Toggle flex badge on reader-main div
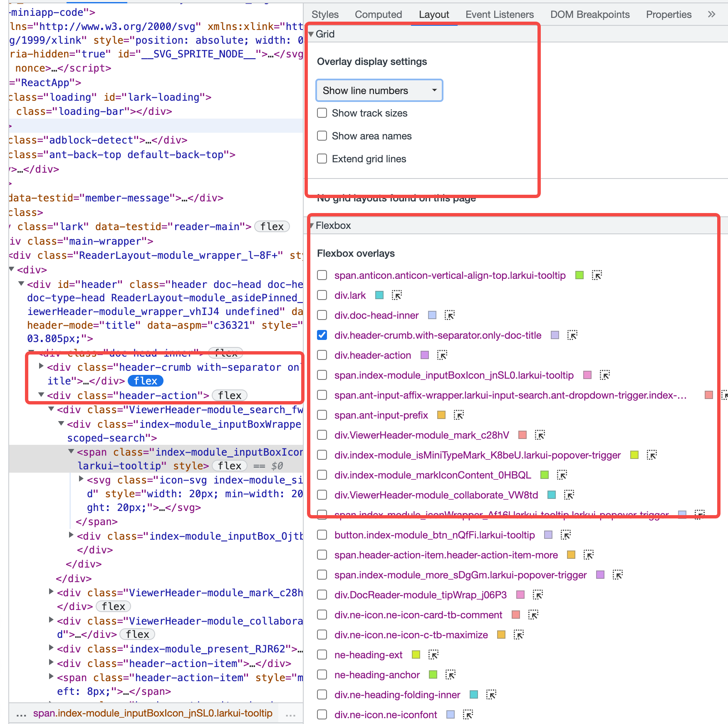 point(272,227)
